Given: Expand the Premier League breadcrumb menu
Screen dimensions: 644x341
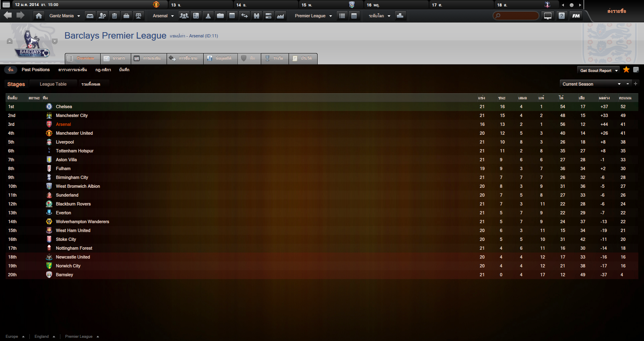Looking at the screenshot, I should click(x=82, y=337).
